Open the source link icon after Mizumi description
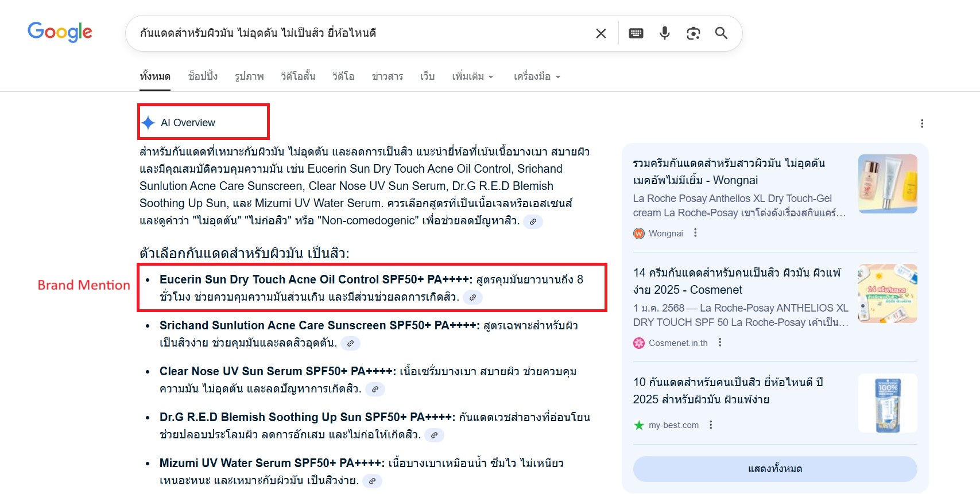This screenshot has height=494, width=980. click(372, 481)
